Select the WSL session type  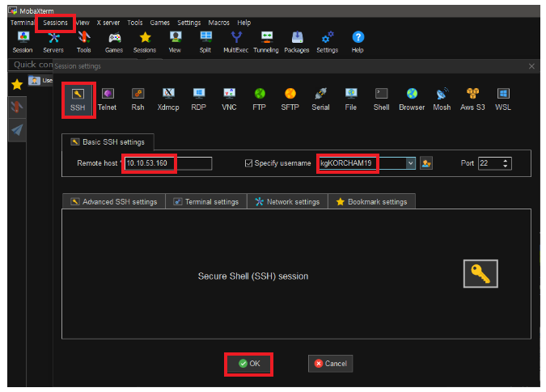point(503,99)
